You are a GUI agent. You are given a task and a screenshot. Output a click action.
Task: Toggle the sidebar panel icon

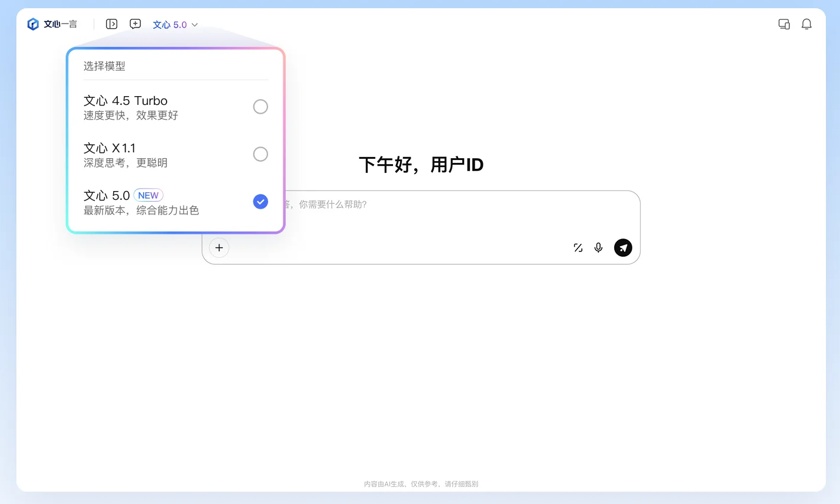(111, 24)
